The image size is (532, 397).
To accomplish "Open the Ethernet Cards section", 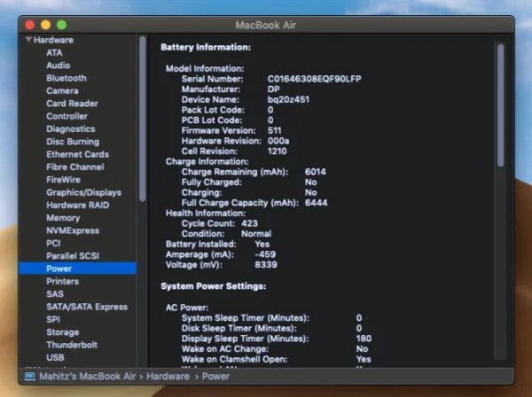I will (78, 154).
